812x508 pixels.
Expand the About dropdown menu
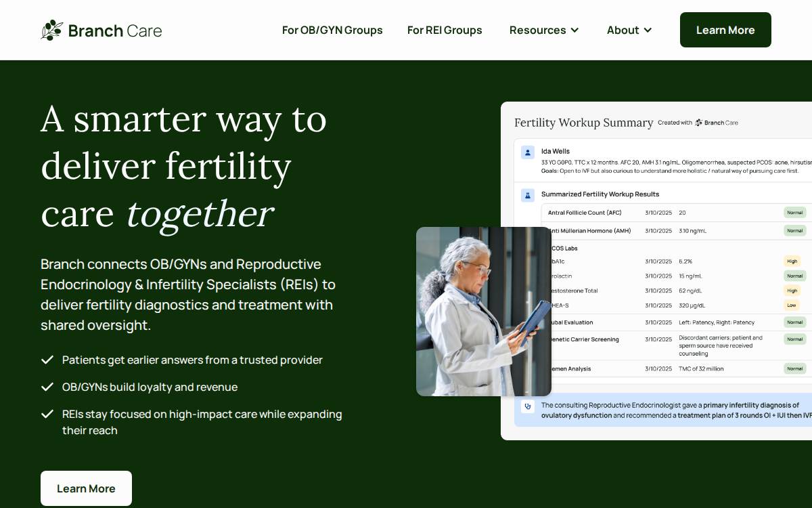coord(629,30)
